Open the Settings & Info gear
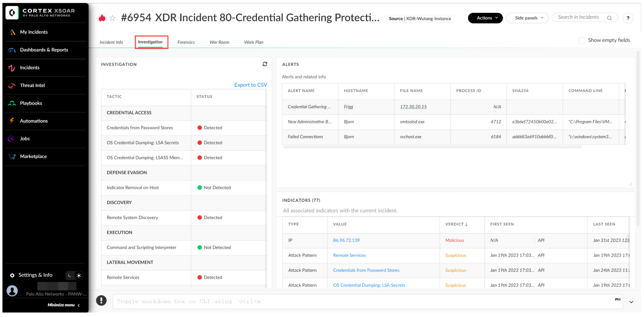Image resolution: width=644 pixels, height=317 pixels. pyautogui.click(x=12, y=275)
